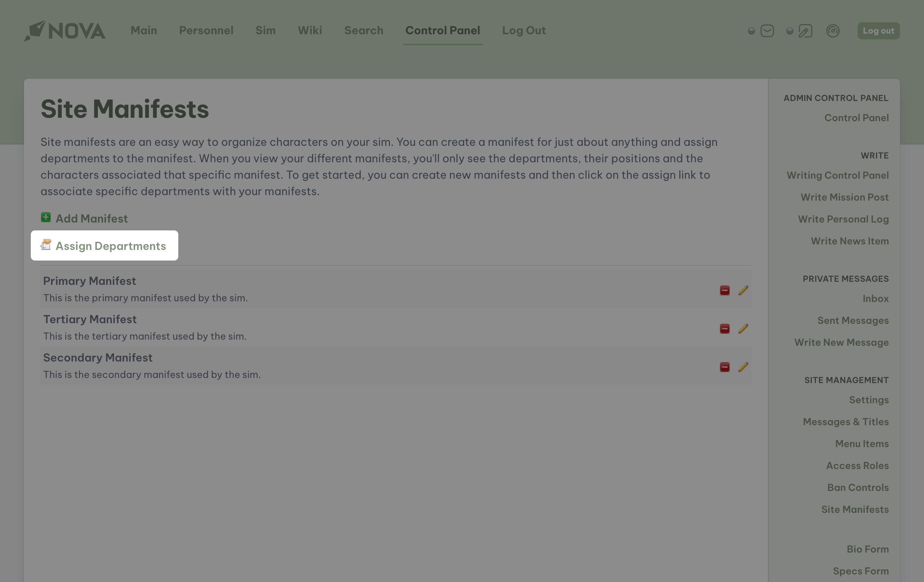Viewport: 924px width, 582px height.
Task: Open Assign Departments link
Action: click(x=111, y=246)
